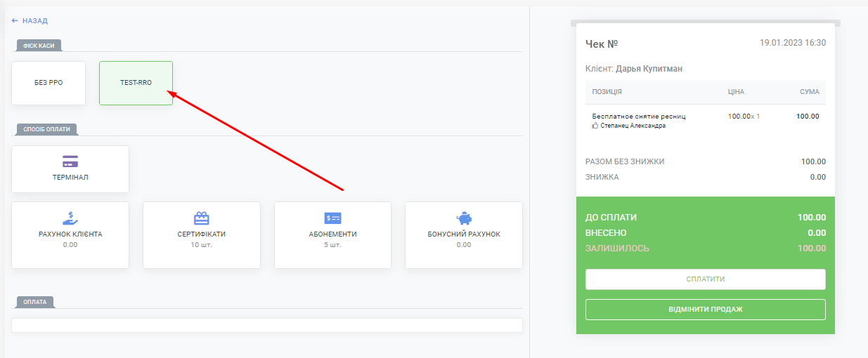Click receipt item Бесплатное снятие ресниц
868x358 pixels.
click(639, 116)
